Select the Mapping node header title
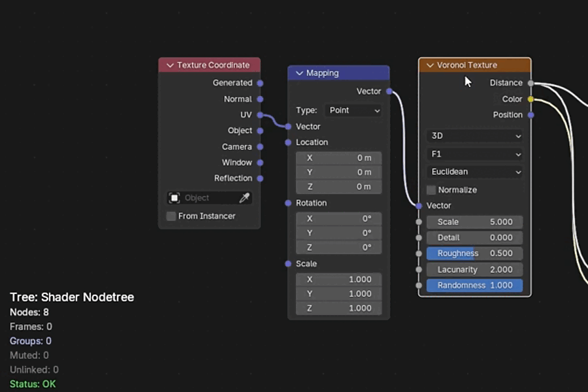588x392 pixels. point(323,73)
